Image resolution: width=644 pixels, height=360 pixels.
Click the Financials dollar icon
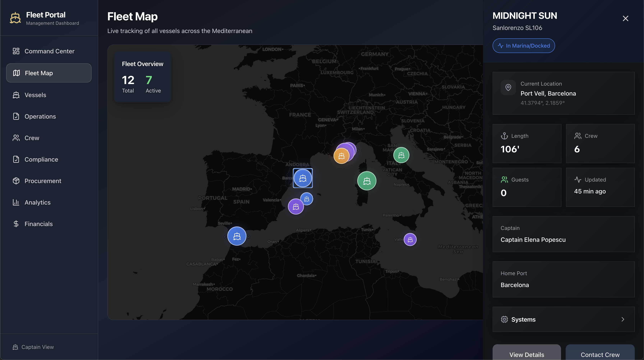coord(16,224)
